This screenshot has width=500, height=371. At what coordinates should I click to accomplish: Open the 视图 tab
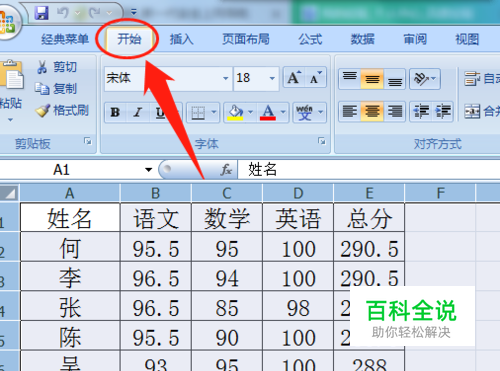pos(467,39)
